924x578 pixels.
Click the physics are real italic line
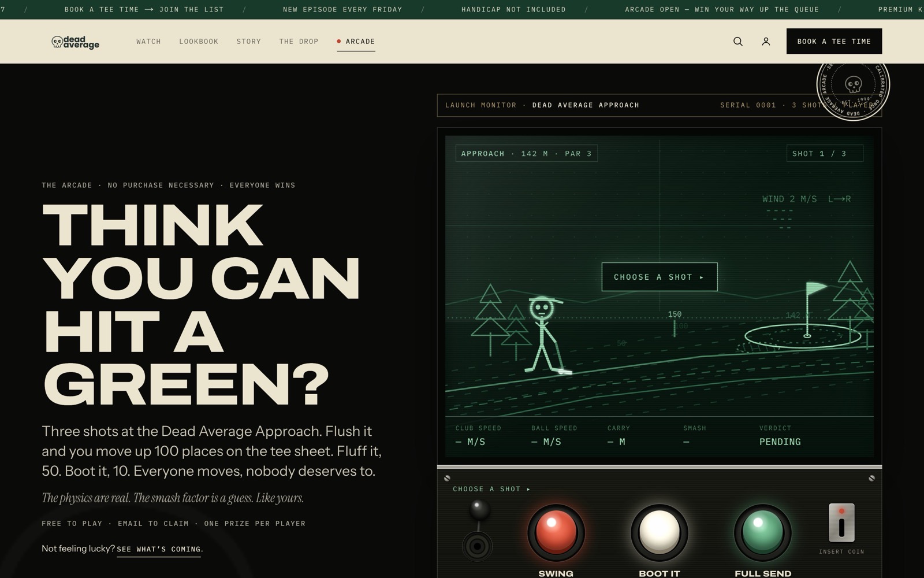[173, 498]
